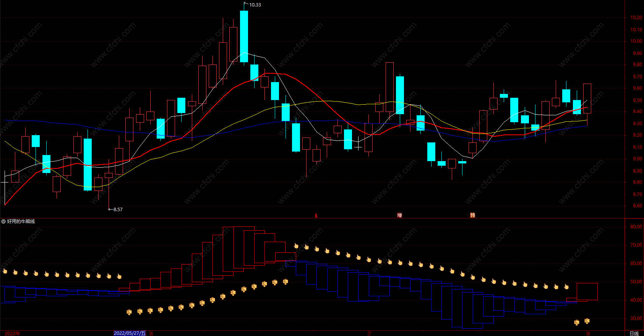Select the candle with 8.57 low wick
The height and width of the screenshot is (336, 644).
pos(109,176)
